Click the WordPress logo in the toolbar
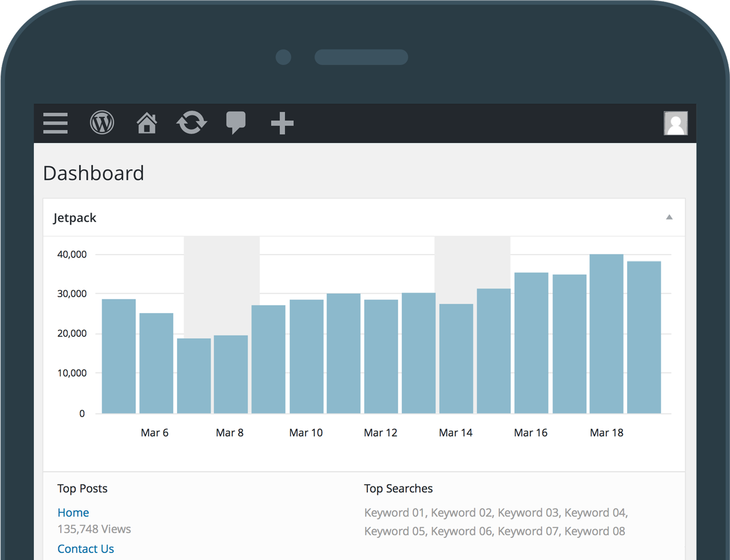This screenshot has width=730, height=560. click(x=102, y=123)
